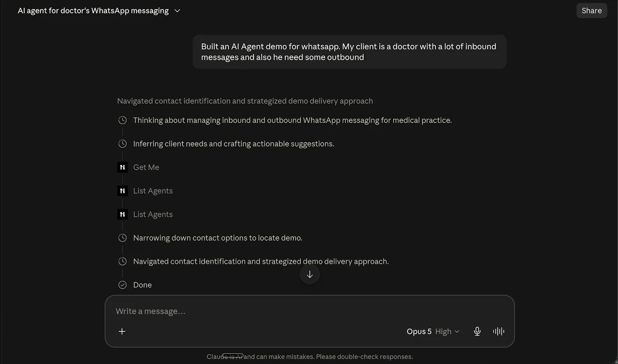This screenshot has height=364, width=618.
Task: Select the Narrowing down contact options step
Action: coord(218,238)
